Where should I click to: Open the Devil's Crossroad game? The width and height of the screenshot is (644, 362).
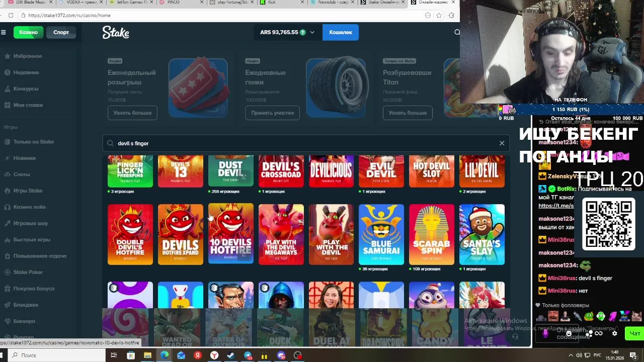(281, 171)
